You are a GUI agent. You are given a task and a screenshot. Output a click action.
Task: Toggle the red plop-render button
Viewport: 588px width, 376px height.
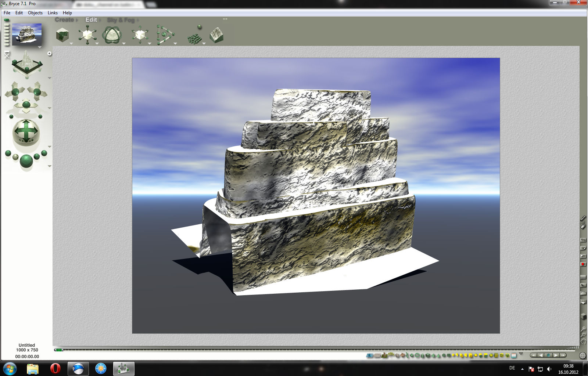click(x=583, y=264)
